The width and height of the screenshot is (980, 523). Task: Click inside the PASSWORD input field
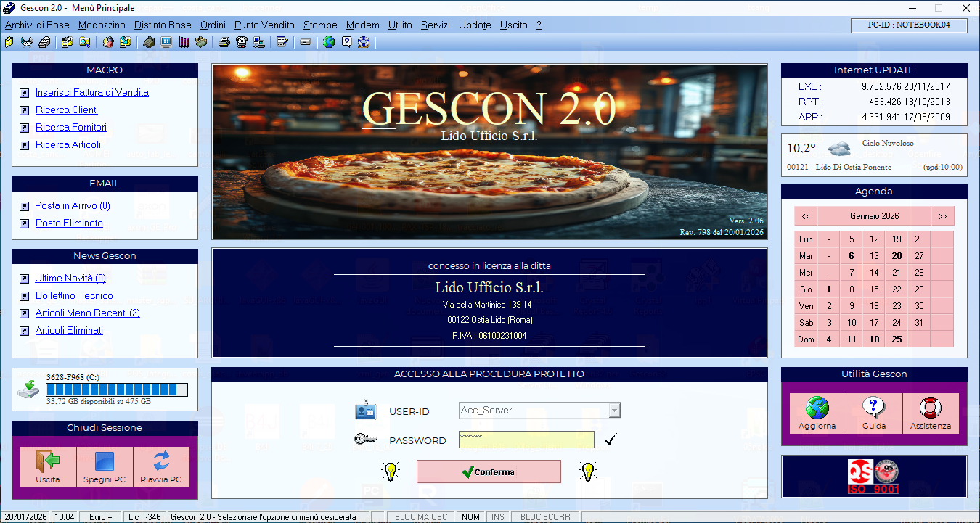[x=526, y=440]
